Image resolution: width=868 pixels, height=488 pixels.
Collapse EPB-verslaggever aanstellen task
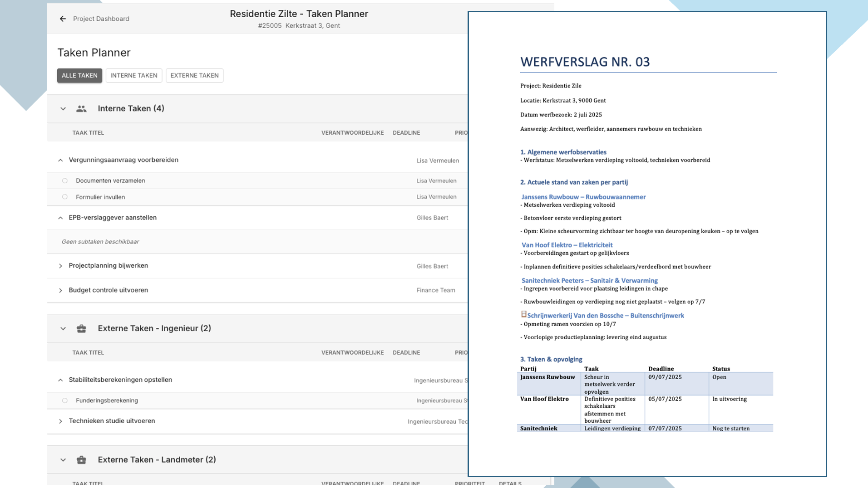(60, 218)
